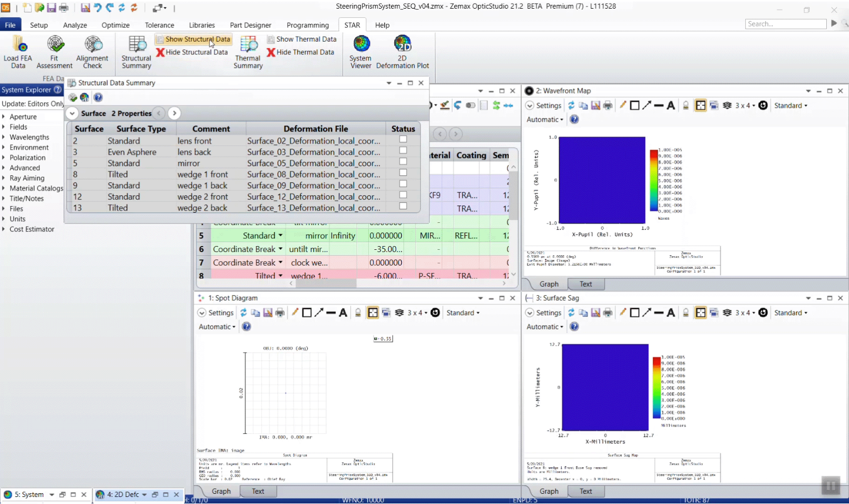The image size is (849, 504).
Task: Launch the STAR System Viewer
Action: (x=361, y=52)
